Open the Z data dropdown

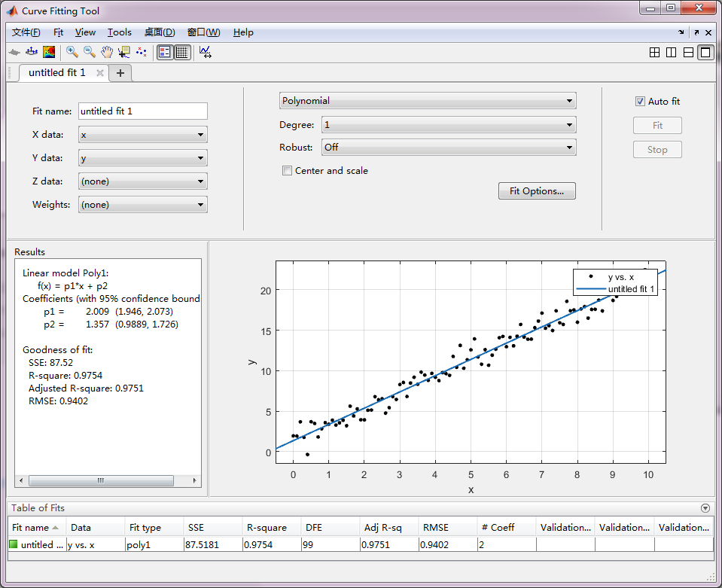(143, 181)
